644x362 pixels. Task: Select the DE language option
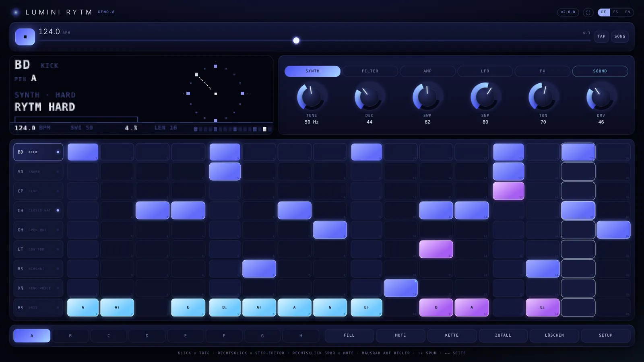(603, 12)
